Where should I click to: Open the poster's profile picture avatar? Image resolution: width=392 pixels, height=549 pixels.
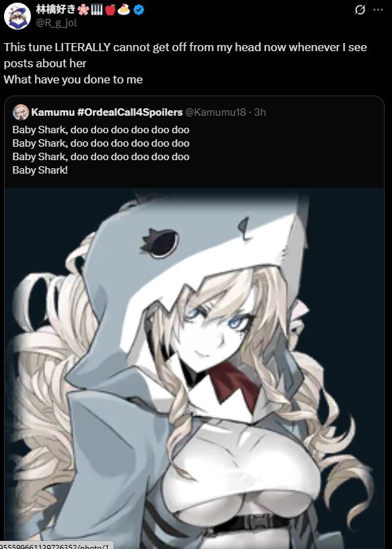coord(17,16)
